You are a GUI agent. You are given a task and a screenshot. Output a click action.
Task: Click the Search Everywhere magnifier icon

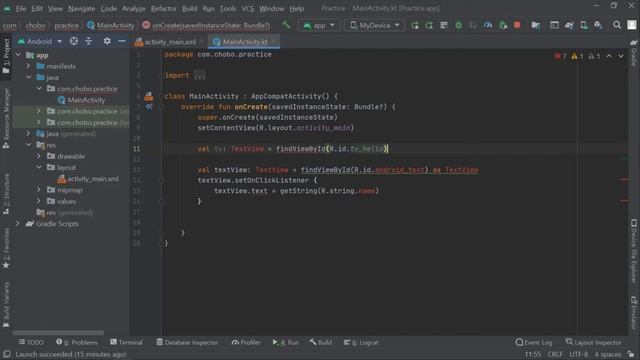tap(617, 25)
